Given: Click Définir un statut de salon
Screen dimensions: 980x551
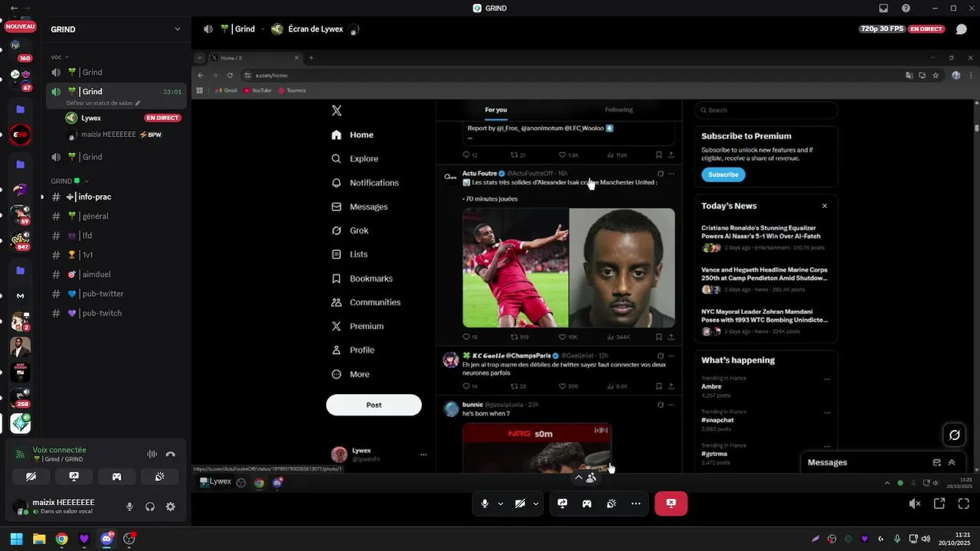Looking at the screenshot, I should pyautogui.click(x=103, y=103).
